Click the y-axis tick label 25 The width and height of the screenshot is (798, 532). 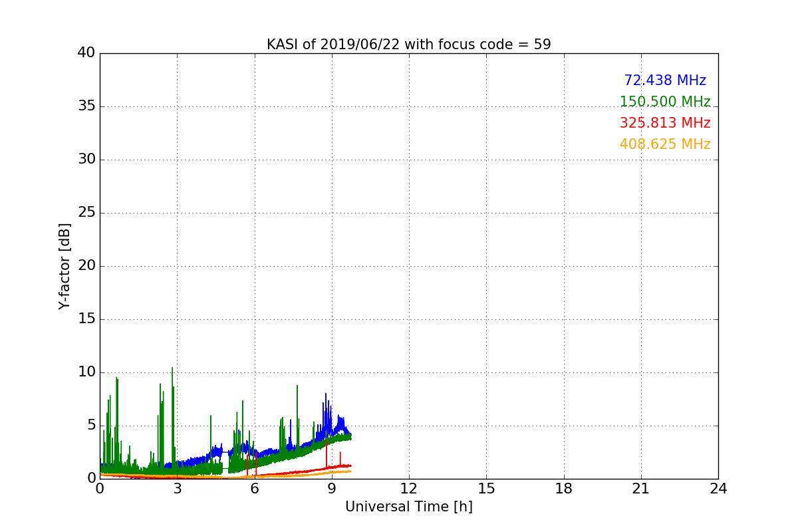point(86,213)
